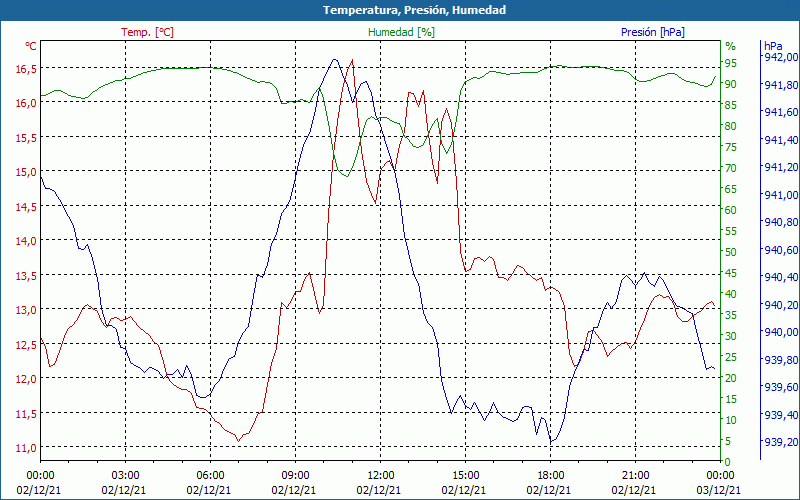
Task: Click pressure axis value "942,00"
Action: click(781, 56)
